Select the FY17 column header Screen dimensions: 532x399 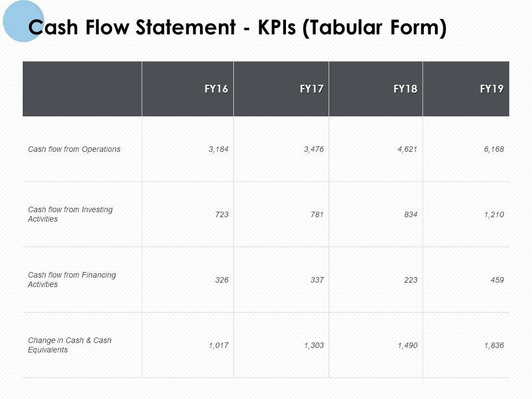311,89
